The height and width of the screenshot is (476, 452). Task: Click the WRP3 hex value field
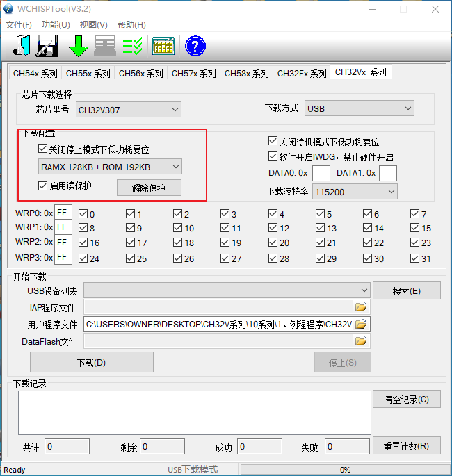click(x=63, y=257)
